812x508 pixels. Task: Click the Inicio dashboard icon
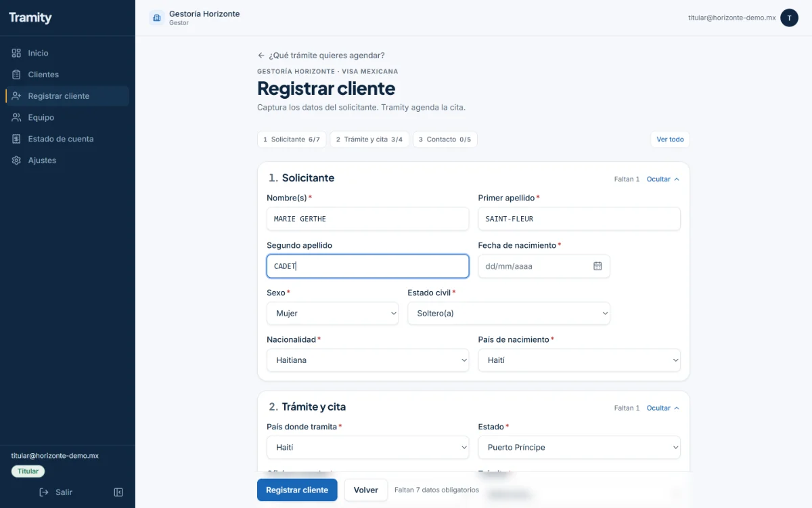(x=17, y=53)
